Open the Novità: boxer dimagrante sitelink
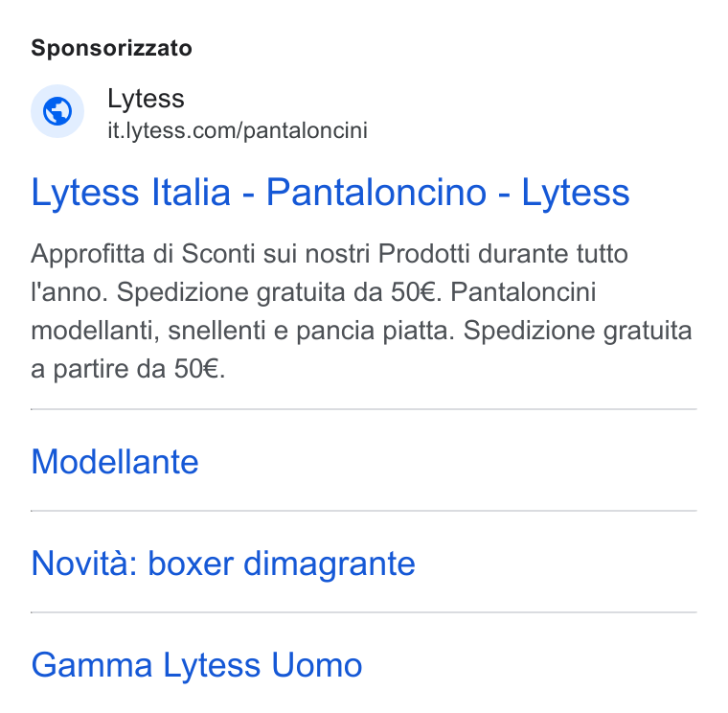The image size is (728, 713). pyautogui.click(x=223, y=563)
